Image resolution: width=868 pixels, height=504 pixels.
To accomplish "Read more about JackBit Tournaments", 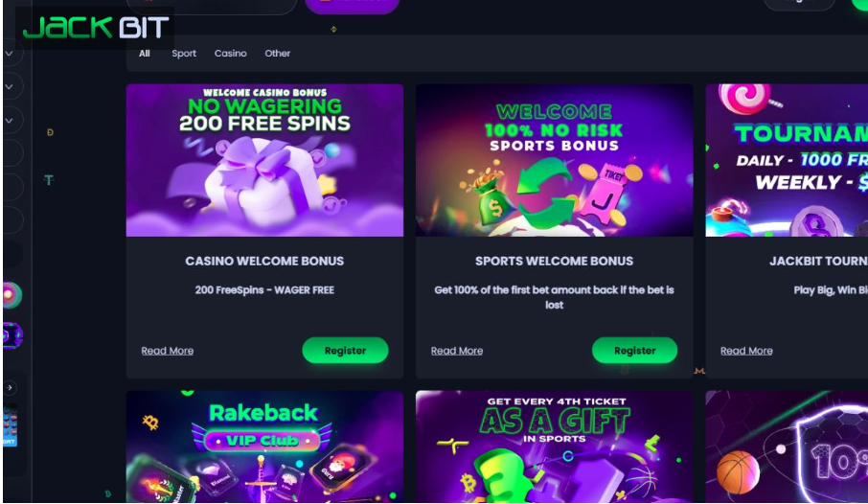I will pyautogui.click(x=746, y=351).
